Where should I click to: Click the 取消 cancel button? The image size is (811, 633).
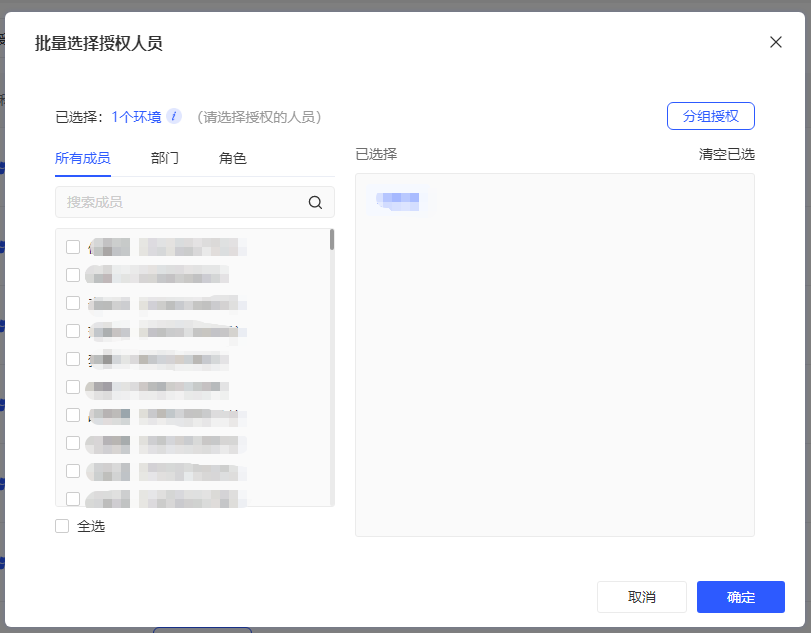pos(641,597)
